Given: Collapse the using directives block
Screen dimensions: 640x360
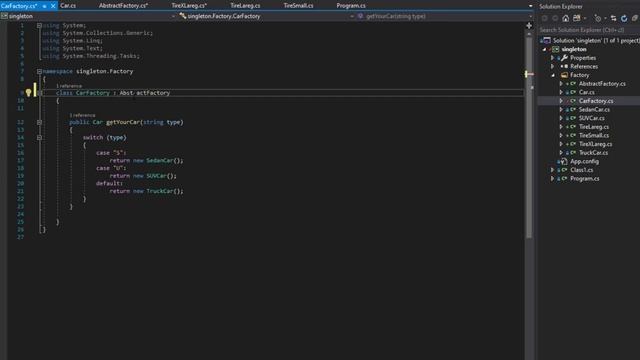Looking at the screenshot, I should (39, 25).
